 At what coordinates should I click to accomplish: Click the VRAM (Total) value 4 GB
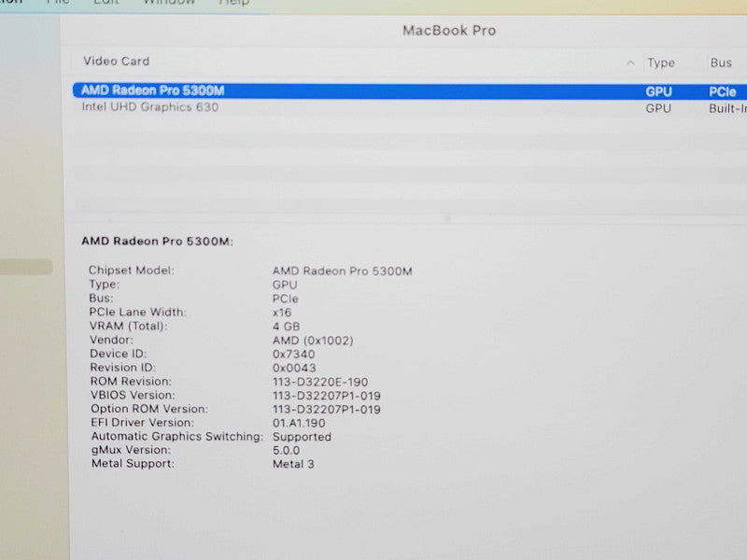pyautogui.click(x=287, y=327)
